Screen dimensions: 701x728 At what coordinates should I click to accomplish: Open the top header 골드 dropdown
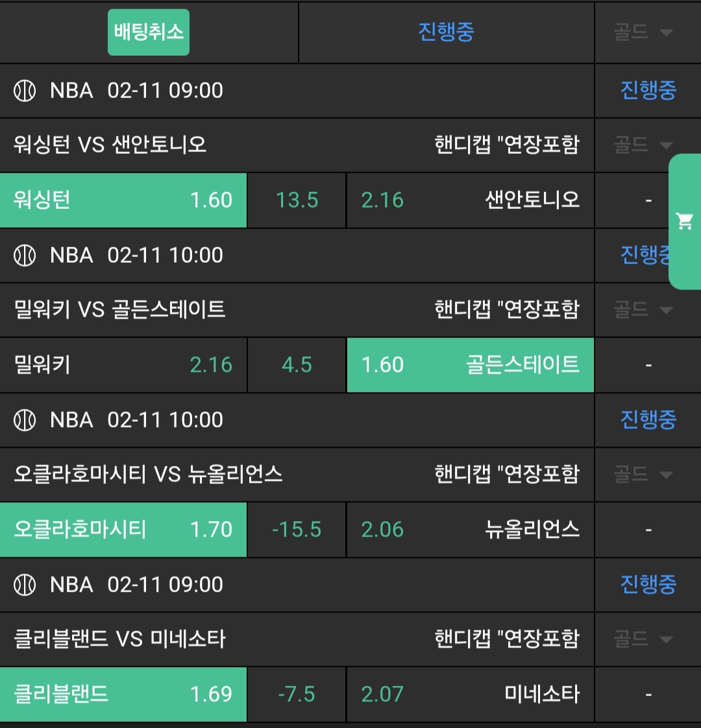pos(643,32)
